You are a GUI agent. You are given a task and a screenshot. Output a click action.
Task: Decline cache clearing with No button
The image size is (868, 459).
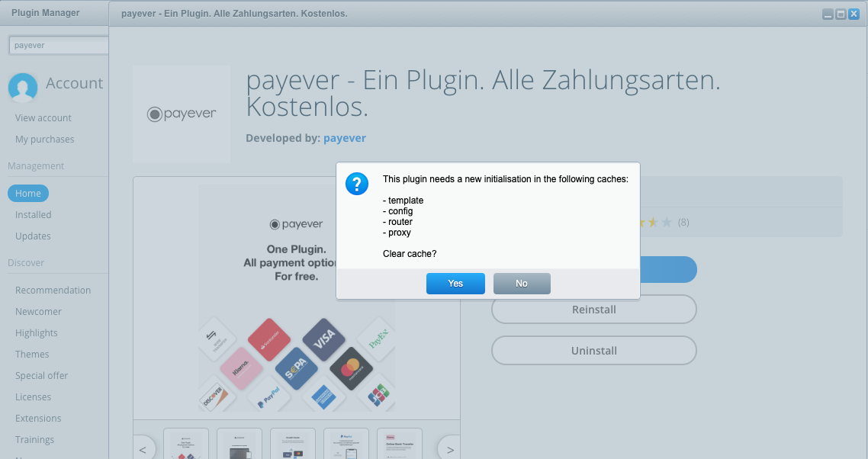(x=522, y=284)
